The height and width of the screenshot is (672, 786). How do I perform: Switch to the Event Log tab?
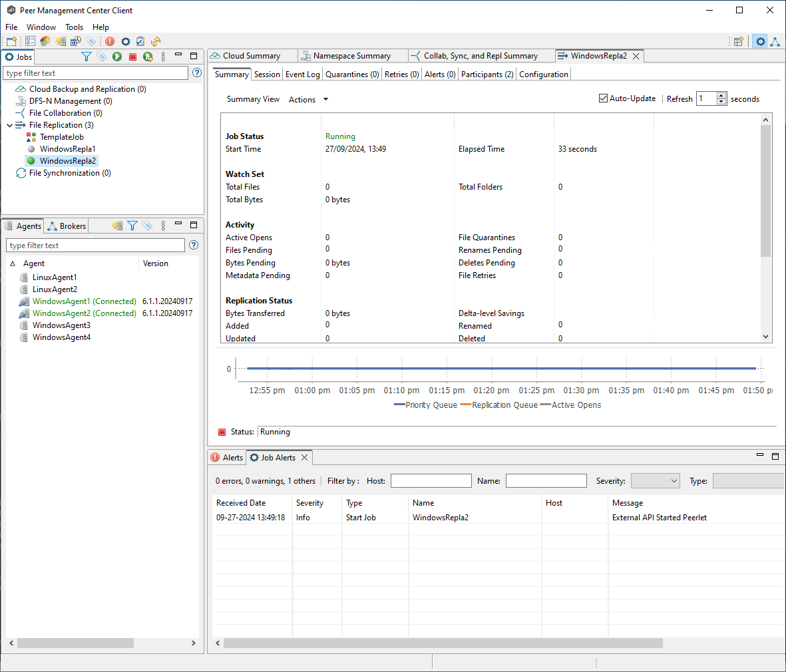(x=302, y=75)
